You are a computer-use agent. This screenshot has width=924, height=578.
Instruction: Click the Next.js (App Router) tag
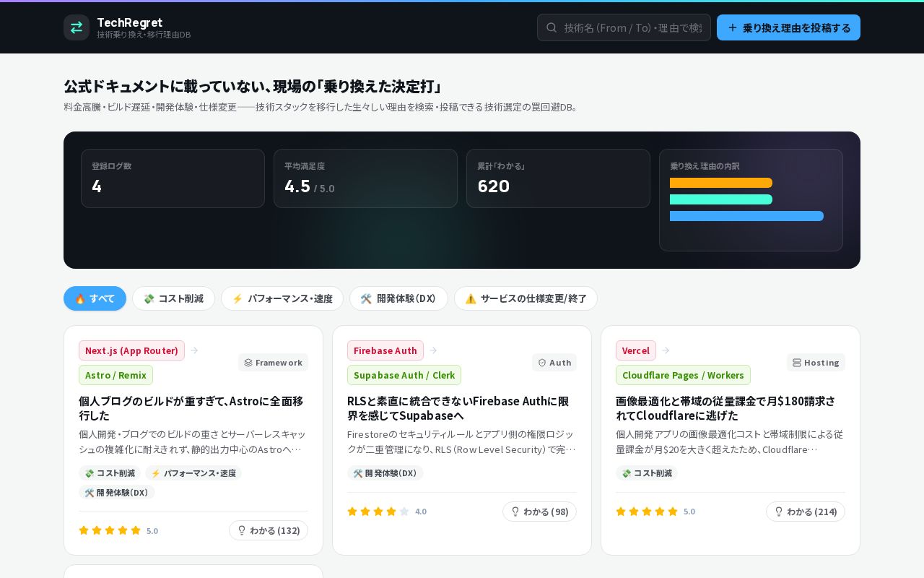131,350
